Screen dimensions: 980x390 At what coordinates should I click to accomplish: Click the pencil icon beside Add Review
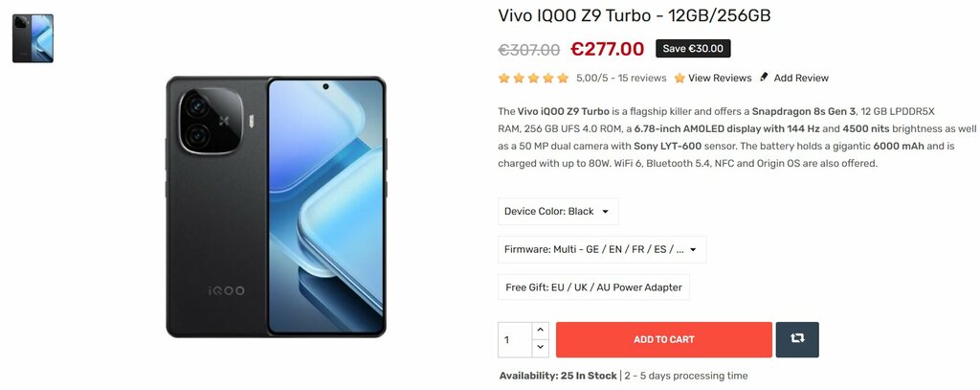pos(764,78)
